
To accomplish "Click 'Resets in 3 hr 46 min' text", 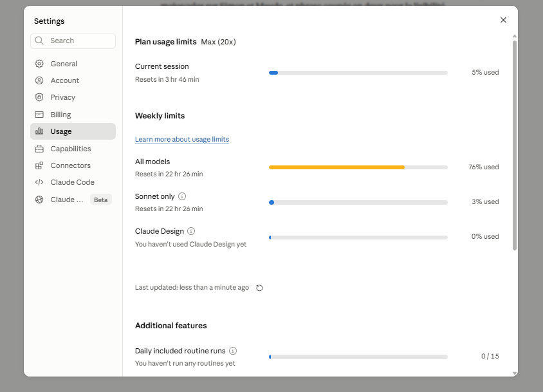I will pos(167,79).
